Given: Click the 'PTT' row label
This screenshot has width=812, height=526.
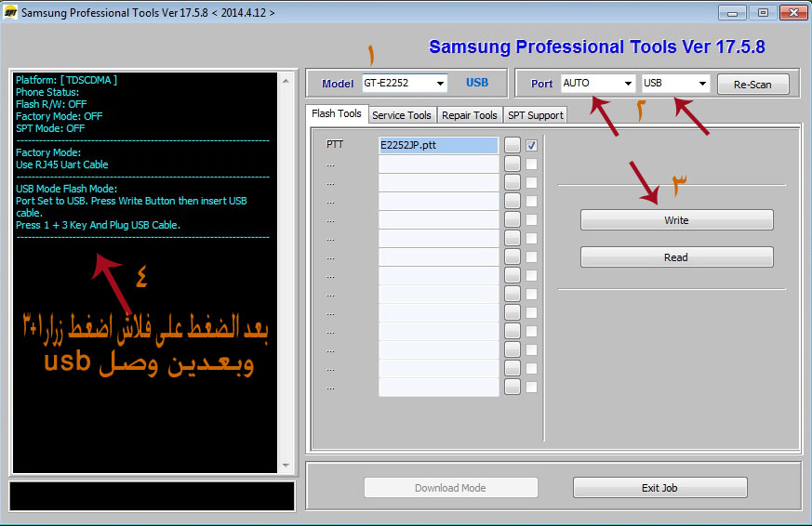Looking at the screenshot, I should (335, 144).
